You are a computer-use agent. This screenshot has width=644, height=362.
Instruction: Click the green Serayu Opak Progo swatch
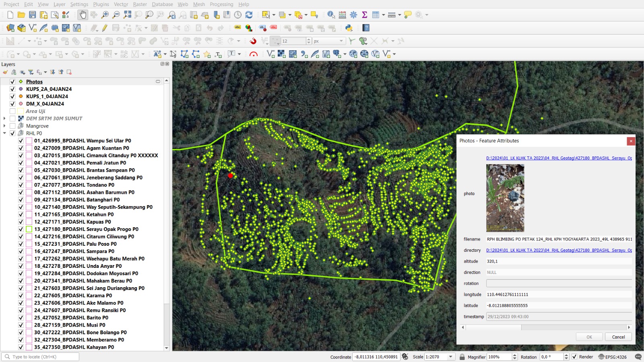click(29, 229)
